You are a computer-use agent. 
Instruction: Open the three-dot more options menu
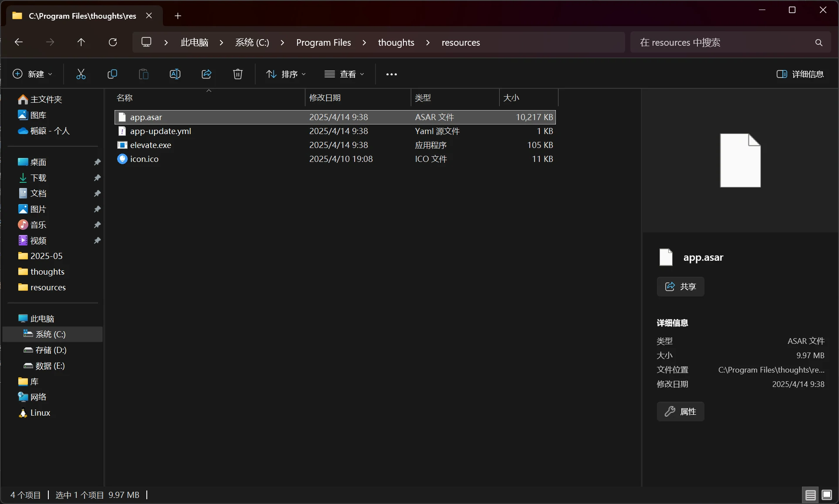point(391,74)
